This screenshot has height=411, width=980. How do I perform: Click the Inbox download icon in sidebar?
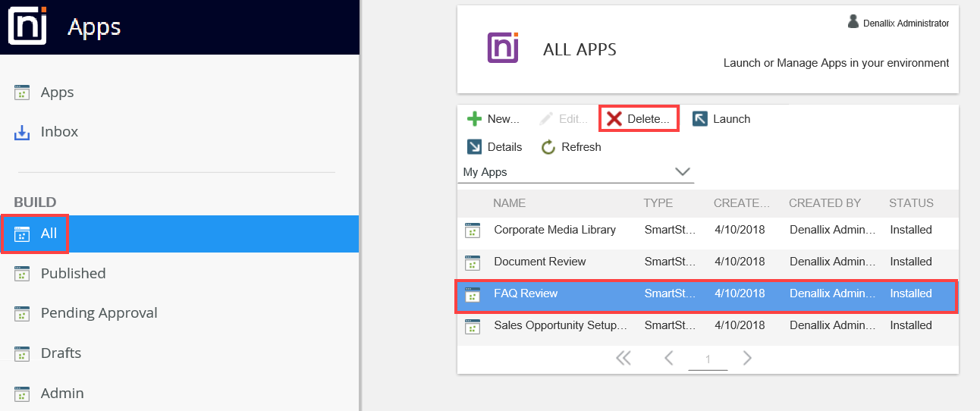tap(22, 132)
